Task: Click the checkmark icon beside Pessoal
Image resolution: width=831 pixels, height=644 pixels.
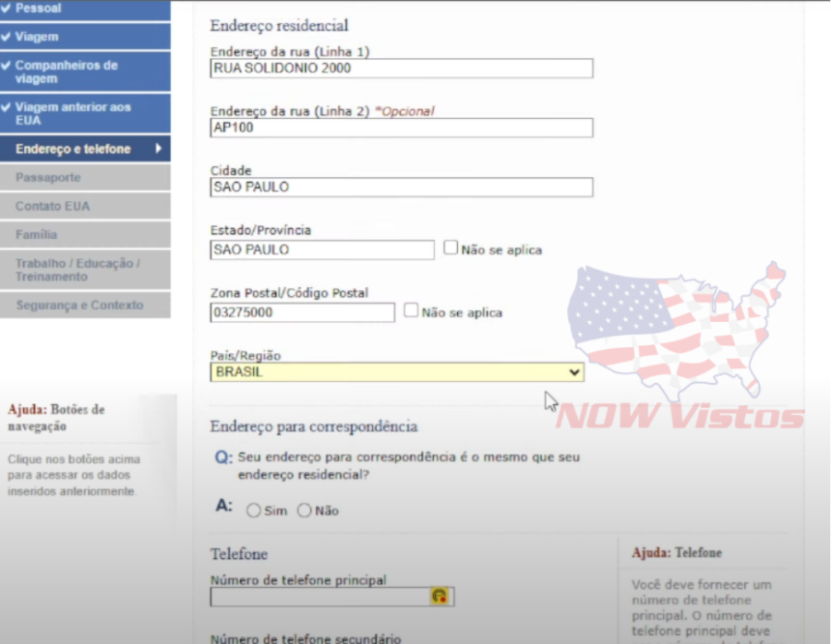Action: [x=7, y=7]
